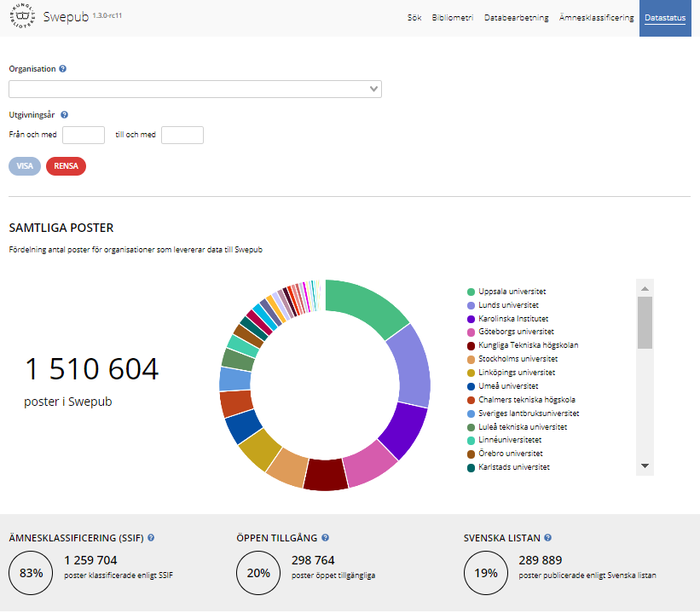Viewport: 700px width, 613px height.
Task: Toggle Linnéuniversitetet legend entry
Action: click(505, 440)
